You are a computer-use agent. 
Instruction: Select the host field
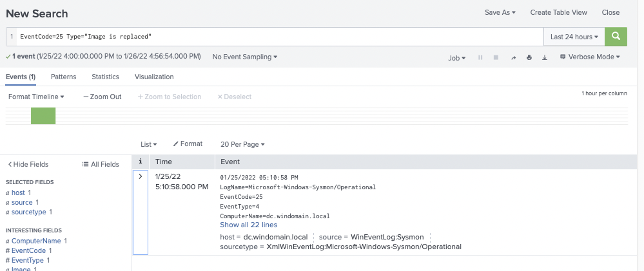pyautogui.click(x=18, y=192)
